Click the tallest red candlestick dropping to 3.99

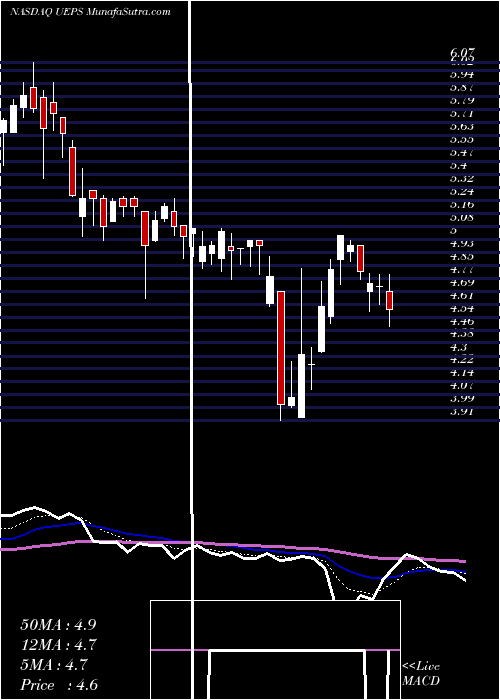coord(281,348)
